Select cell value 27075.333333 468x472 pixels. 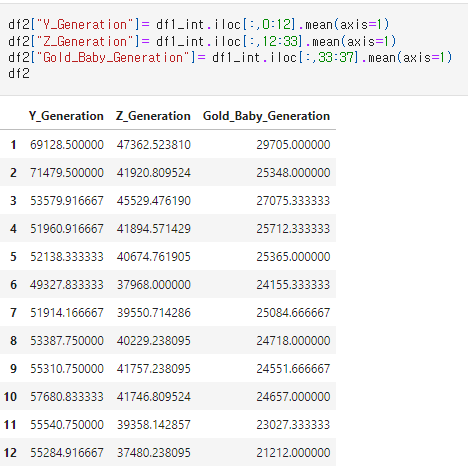click(293, 201)
